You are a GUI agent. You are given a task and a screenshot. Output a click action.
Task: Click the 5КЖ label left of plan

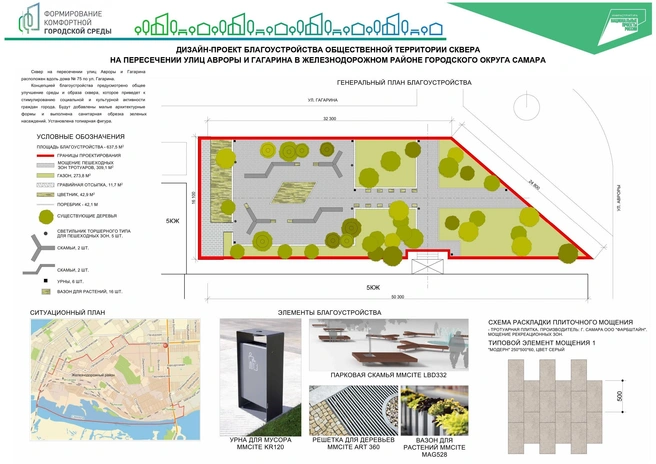click(x=172, y=221)
